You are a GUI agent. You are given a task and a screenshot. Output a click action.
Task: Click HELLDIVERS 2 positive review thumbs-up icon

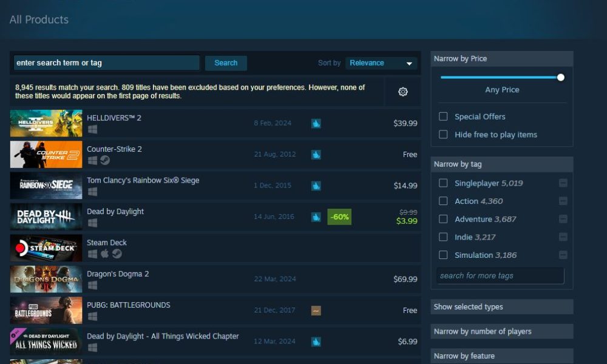(x=316, y=123)
